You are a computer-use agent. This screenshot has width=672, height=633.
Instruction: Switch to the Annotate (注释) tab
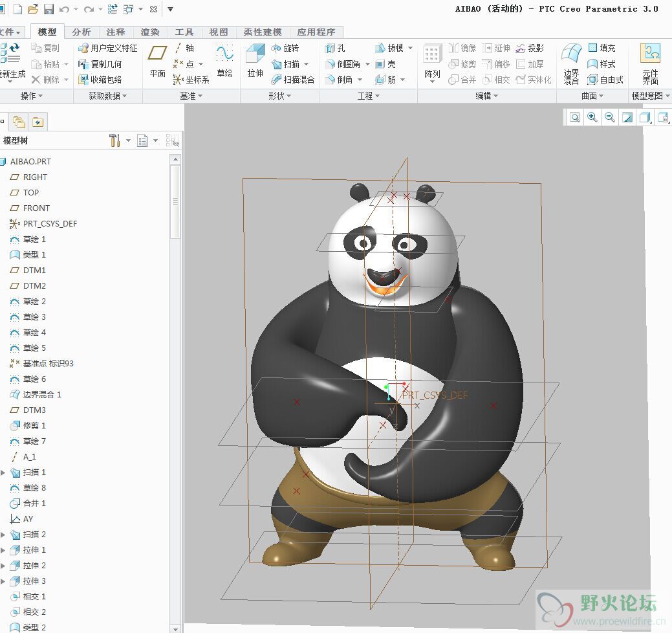116,32
